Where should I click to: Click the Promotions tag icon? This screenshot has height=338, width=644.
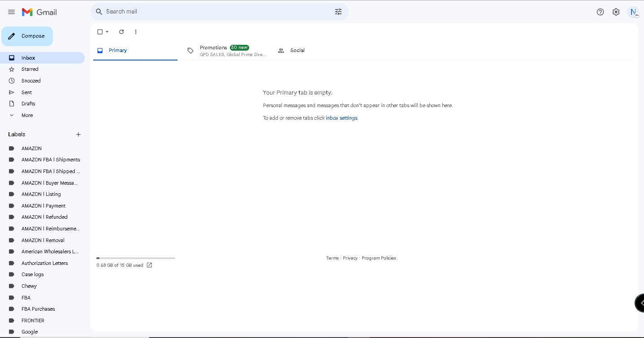pos(190,51)
